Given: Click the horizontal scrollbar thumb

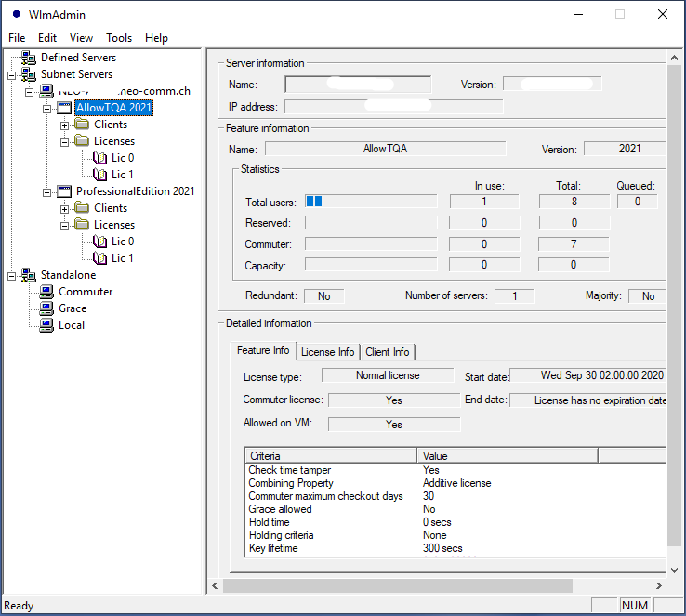Looking at the screenshot, I should pyautogui.click(x=398, y=586).
